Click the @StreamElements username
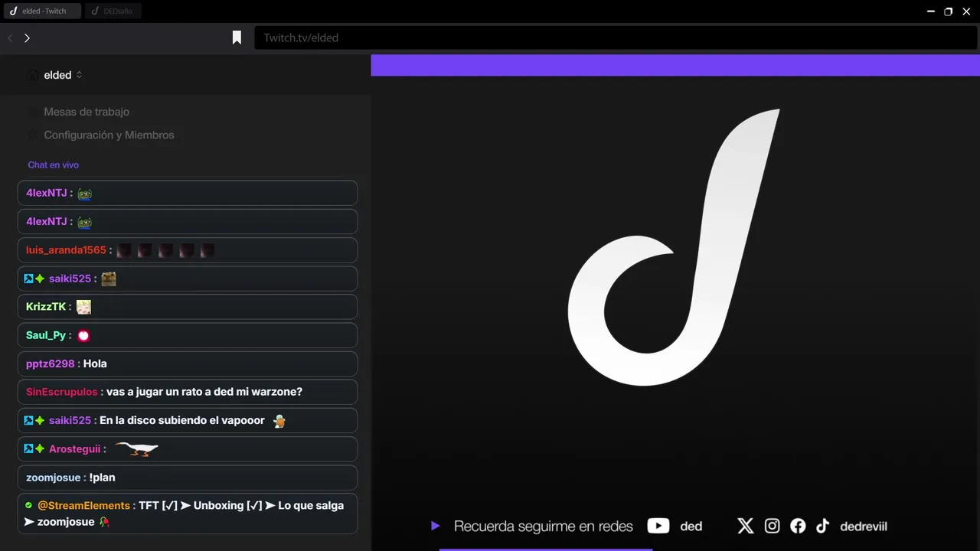 coord(83,505)
